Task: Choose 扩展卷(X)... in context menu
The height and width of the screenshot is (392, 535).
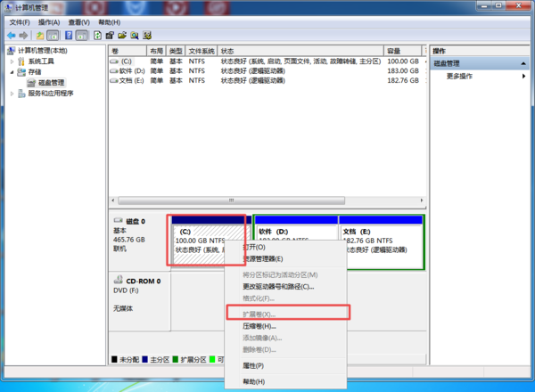Action: click(x=285, y=314)
